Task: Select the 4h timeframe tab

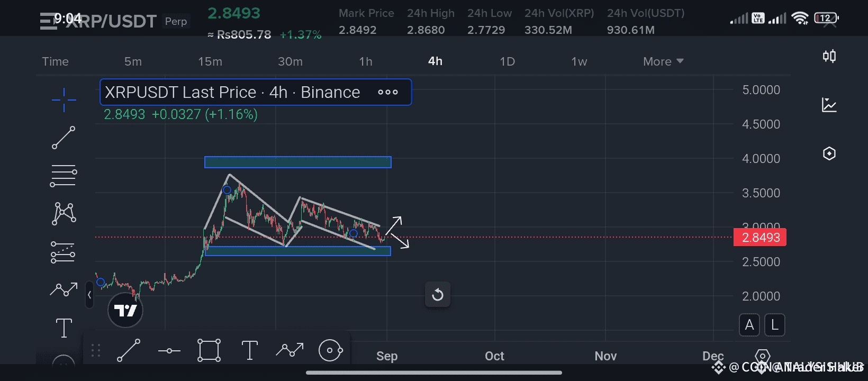Action: click(435, 61)
